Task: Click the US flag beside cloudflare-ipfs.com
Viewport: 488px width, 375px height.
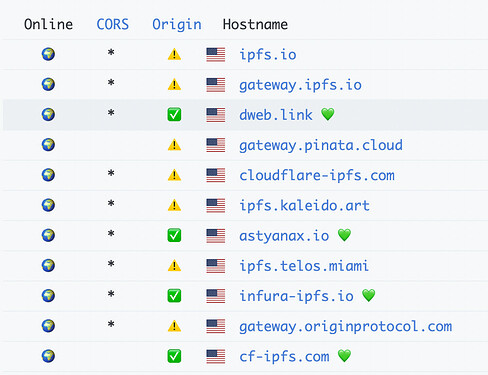Action: point(216,175)
